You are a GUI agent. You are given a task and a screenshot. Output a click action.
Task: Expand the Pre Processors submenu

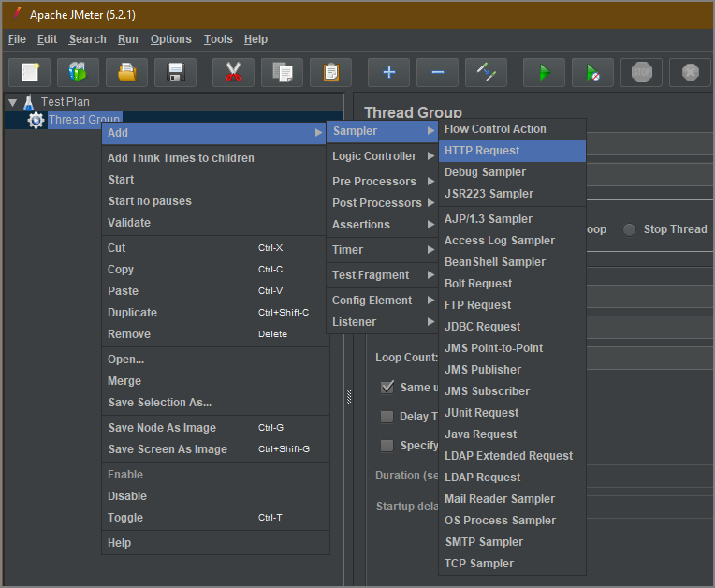click(383, 181)
